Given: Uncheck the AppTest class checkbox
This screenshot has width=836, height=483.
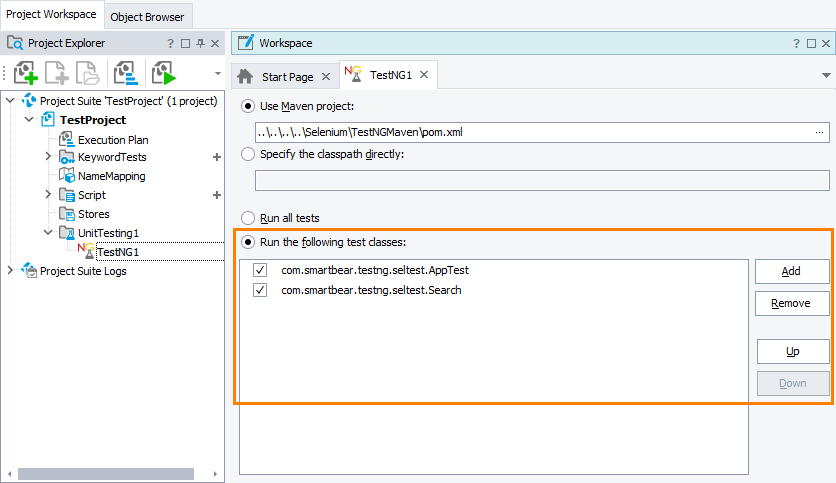Looking at the screenshot, I should (260, 271).
